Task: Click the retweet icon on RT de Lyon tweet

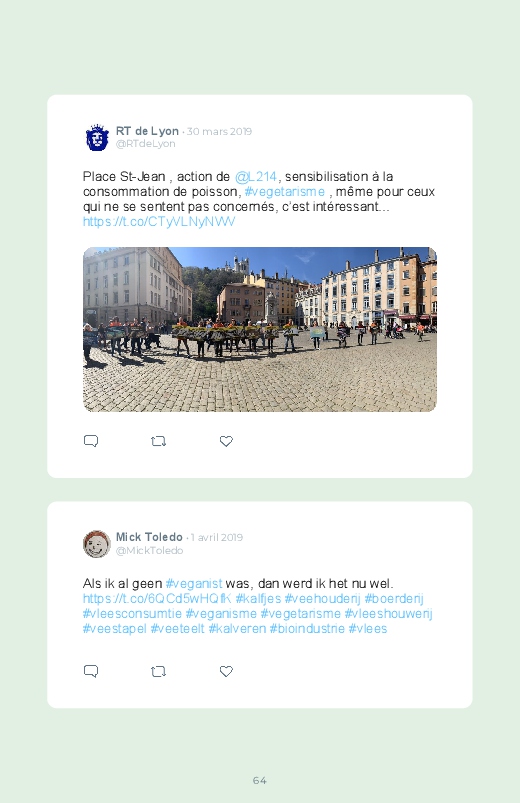Action: [158, 441]
